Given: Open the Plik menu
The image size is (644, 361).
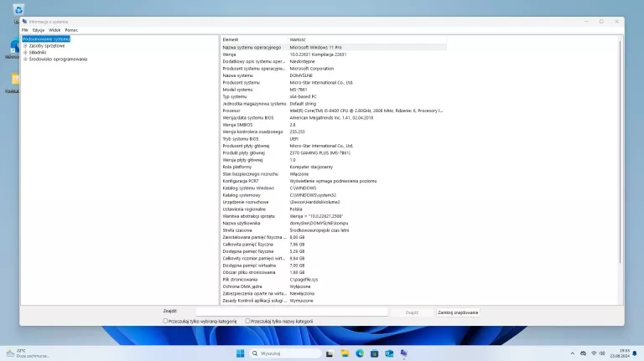Looking at the screenshot, I should click(25, 30).
